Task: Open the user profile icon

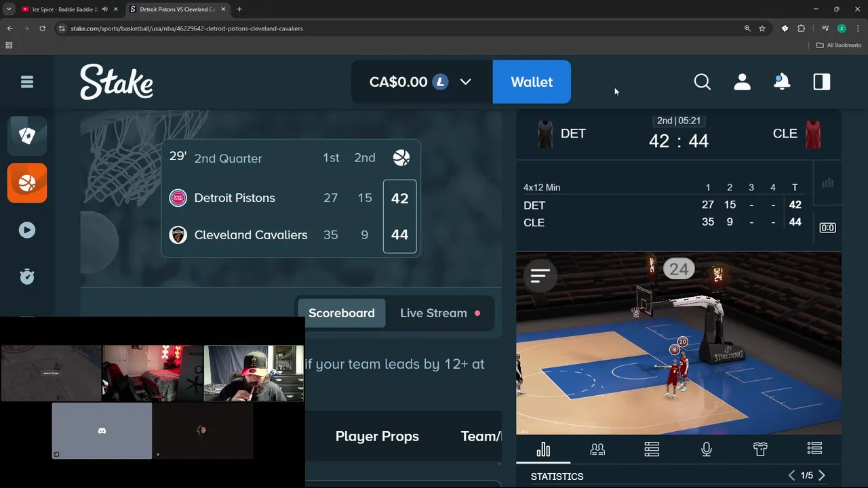Action: point(743,82)
